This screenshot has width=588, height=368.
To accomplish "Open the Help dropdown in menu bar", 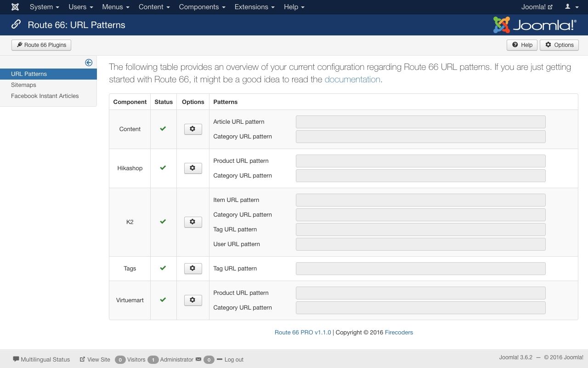I will [x=294, y=7].
